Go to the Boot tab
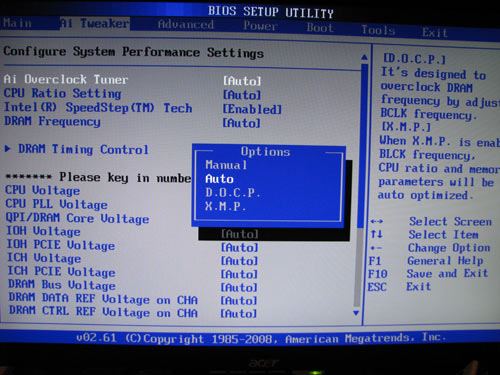Screen dimensions: 500x375 [320, 27]
